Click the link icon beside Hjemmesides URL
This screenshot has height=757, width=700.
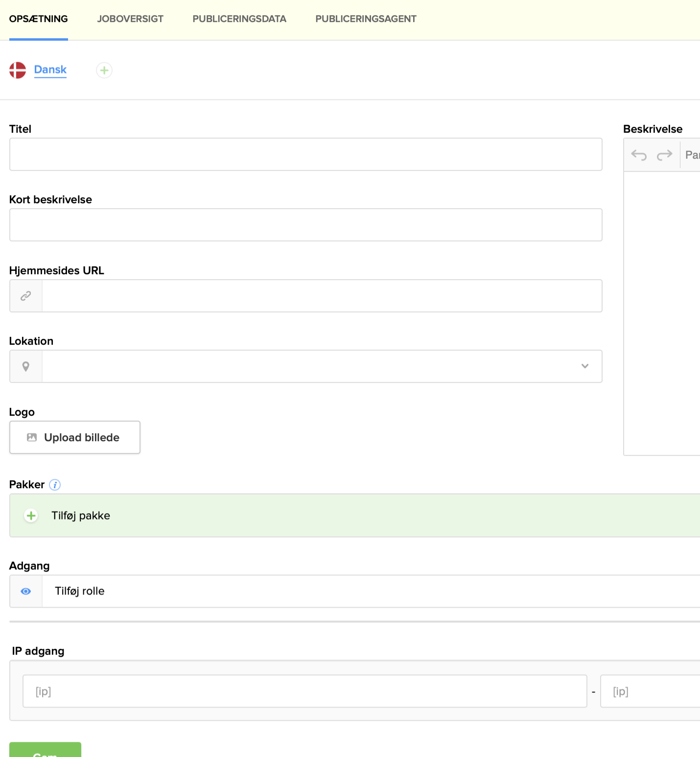tap(26, 296)
